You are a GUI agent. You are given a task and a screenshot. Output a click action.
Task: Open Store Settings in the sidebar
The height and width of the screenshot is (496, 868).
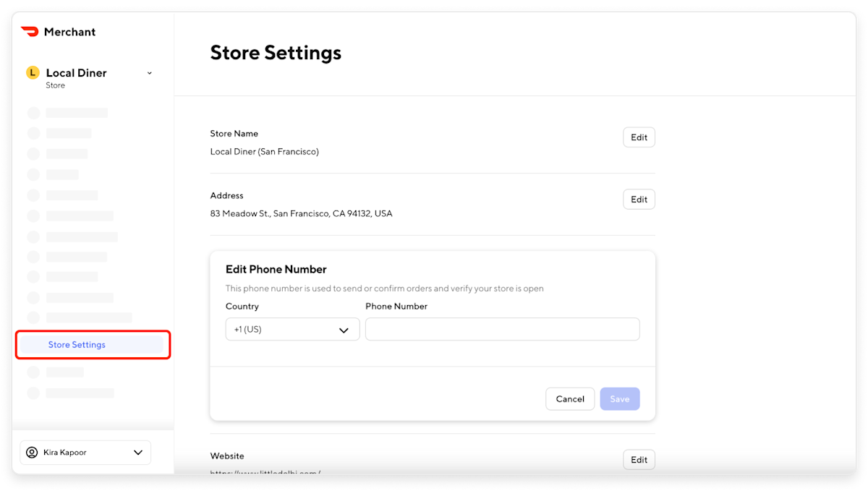coord(92,345)
